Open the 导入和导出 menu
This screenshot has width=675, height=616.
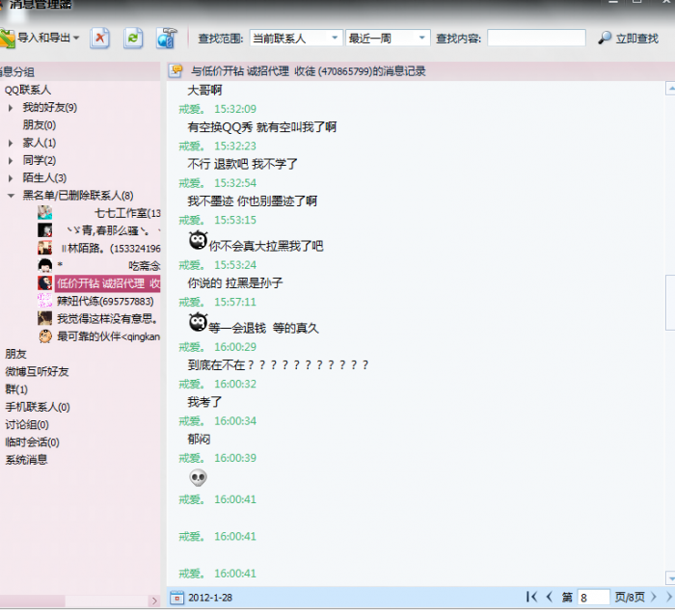tap(40, 38)
